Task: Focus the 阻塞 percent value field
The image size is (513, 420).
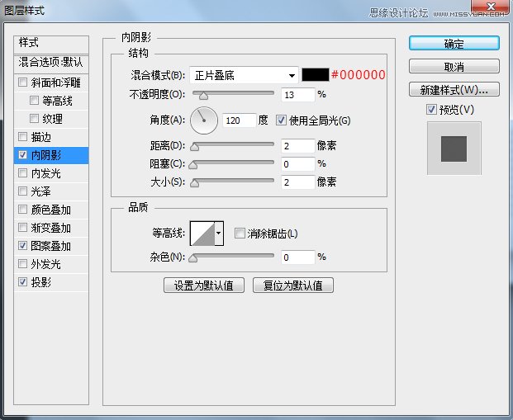Action: click(x=298, y=164)
